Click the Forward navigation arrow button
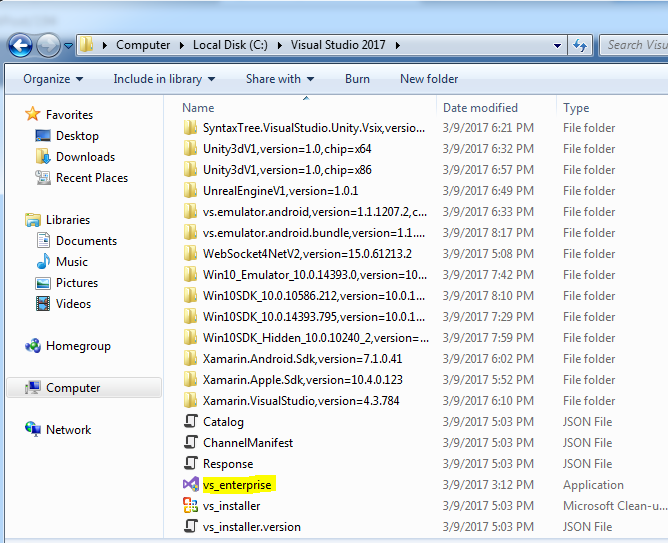The image size is (668, 543). tap(48, 45)
